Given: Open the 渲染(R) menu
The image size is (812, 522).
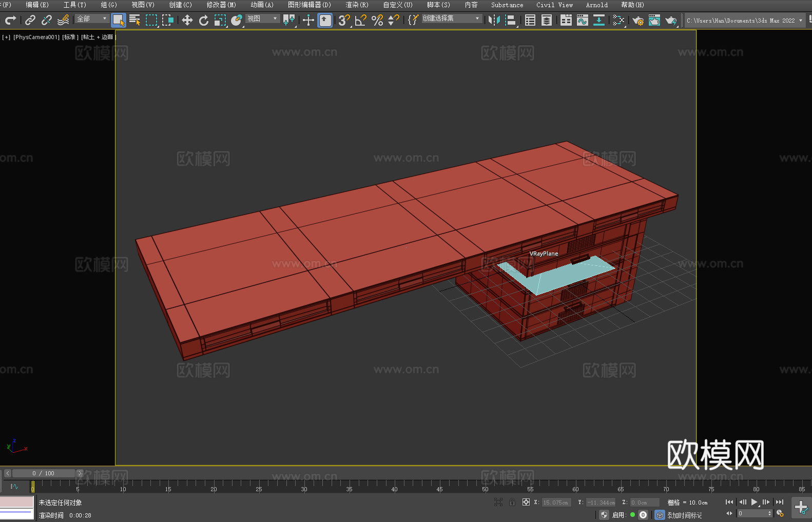Looking at the screenshot, I should pos(357,5).
